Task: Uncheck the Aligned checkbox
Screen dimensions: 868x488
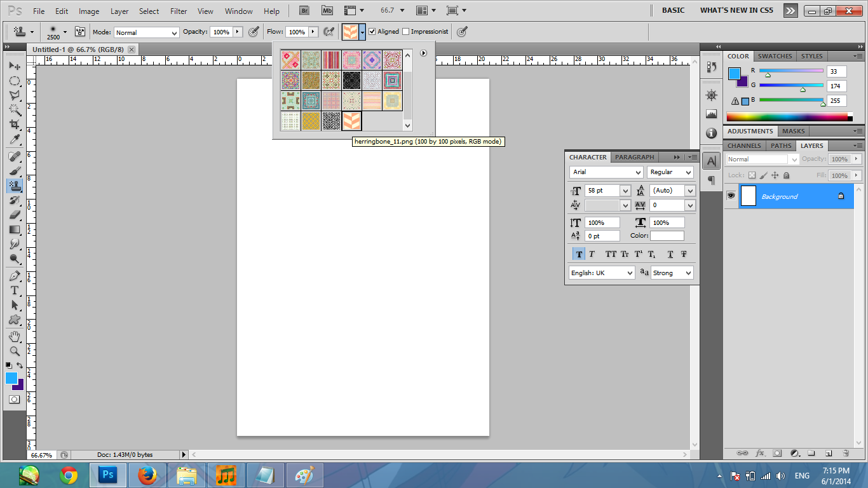Action: [372, 32]
